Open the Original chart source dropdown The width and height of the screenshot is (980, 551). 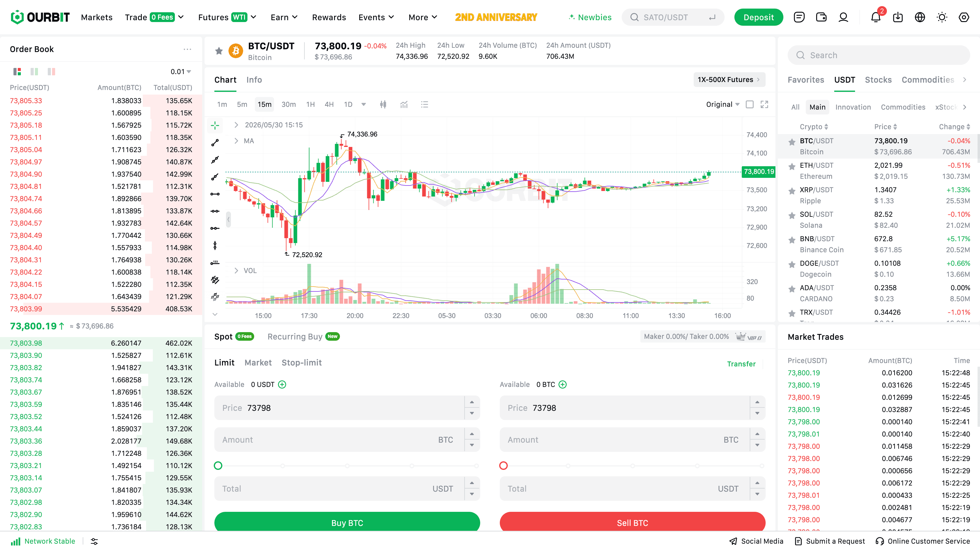tap(723, 104)
